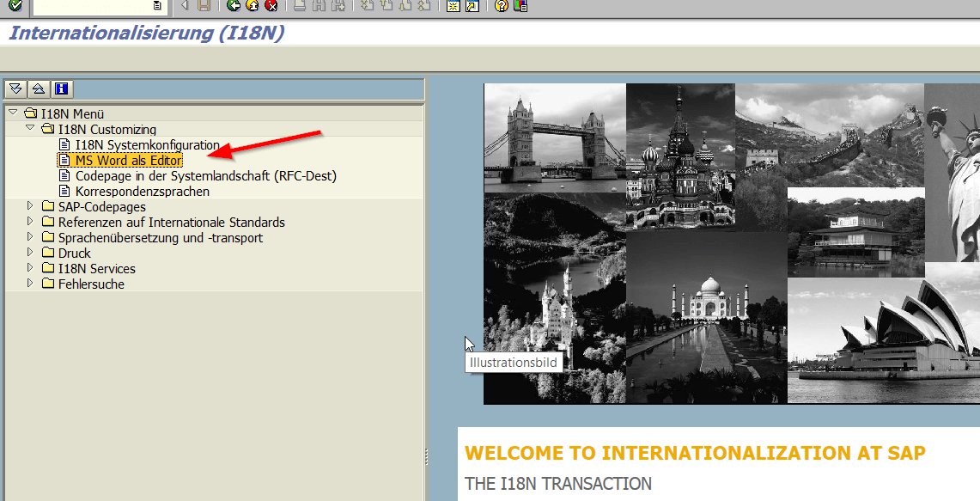This screenshot has height=501, width=980.
Task: Click the Print icon in toolbar
Action: click(x=300, y=6)
